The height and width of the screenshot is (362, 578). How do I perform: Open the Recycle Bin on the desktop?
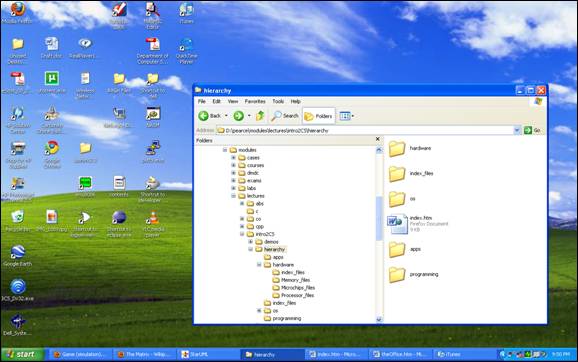[x=17, y=220]
